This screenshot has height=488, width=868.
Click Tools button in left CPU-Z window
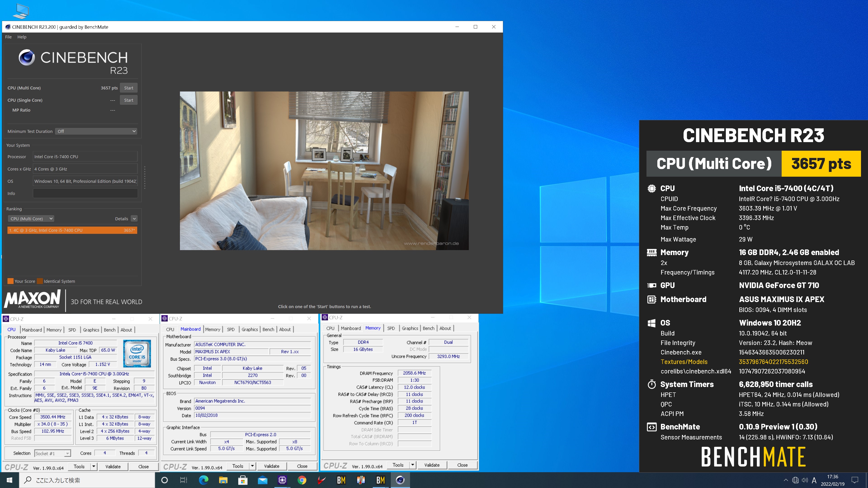[x=79, y=467]
